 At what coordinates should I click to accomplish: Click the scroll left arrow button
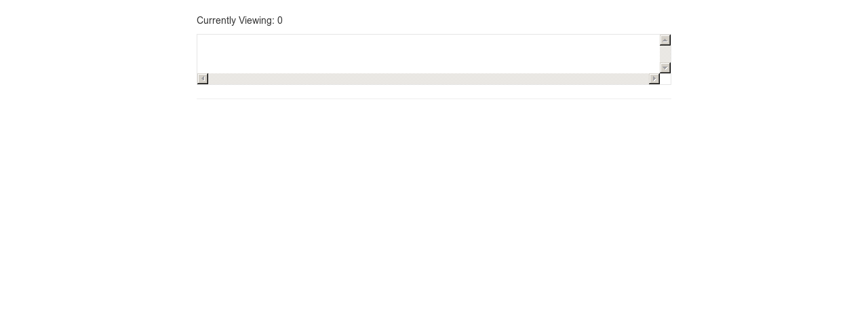(x=203, y=79)
